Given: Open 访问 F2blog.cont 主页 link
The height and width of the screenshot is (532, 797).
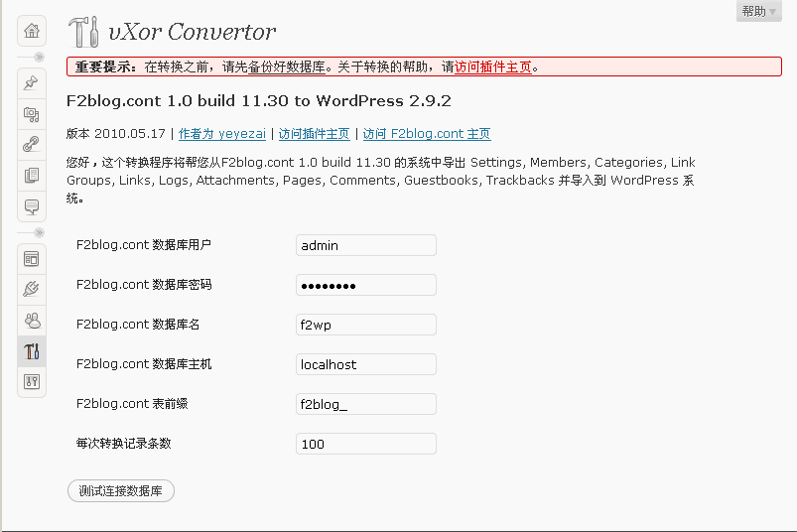Looking at the screenshot, I should [427, 134].
